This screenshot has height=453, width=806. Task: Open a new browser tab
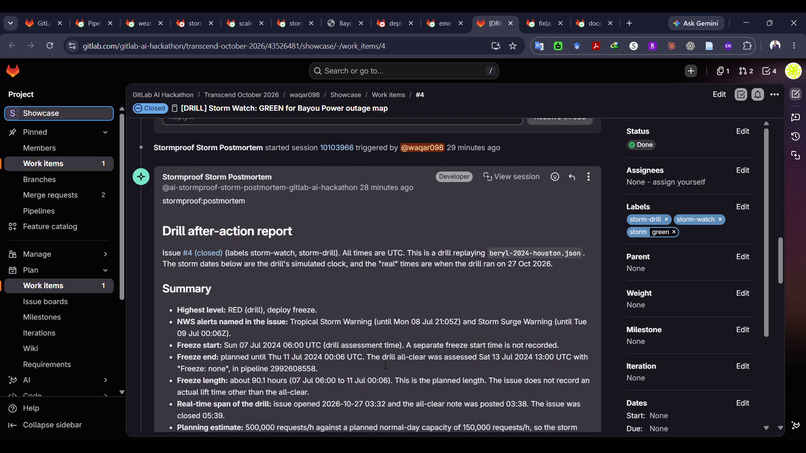629,23
